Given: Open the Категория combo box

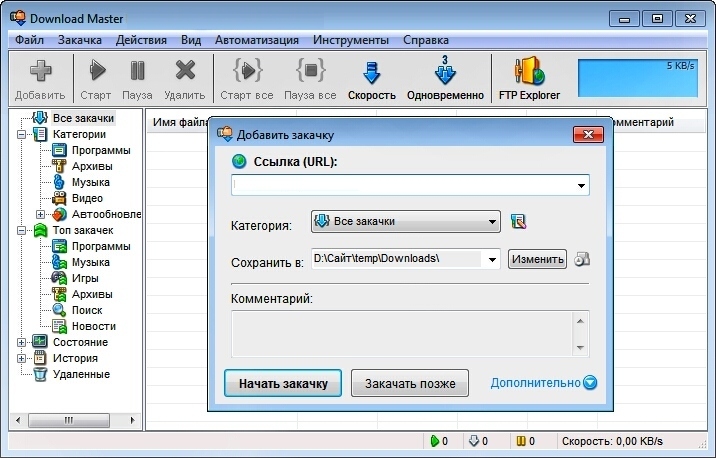Looking at the screenshot, I should pos(405,222).
